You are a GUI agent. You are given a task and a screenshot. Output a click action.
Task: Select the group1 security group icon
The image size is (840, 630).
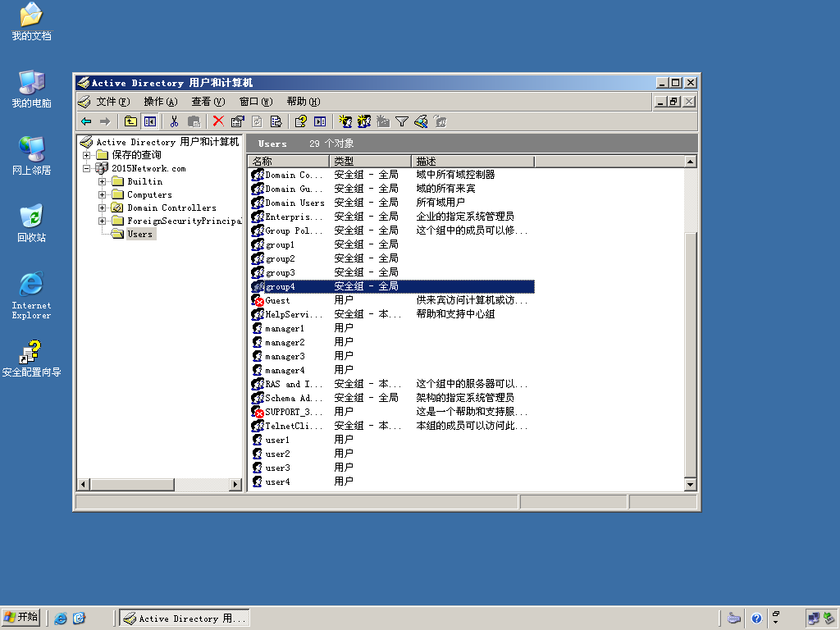258,244
